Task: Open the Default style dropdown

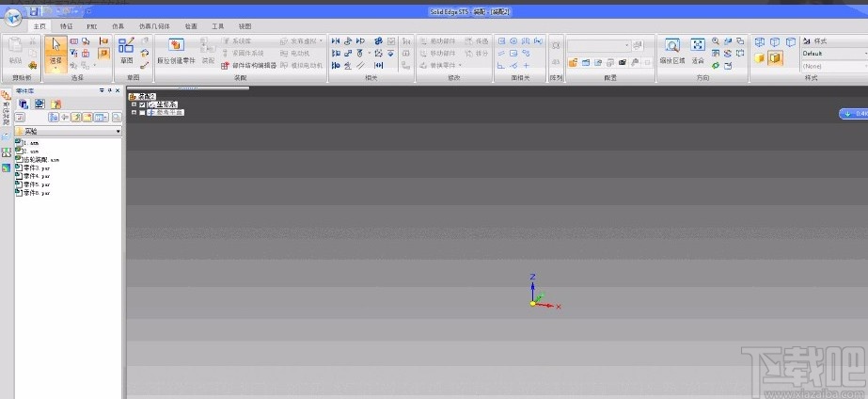Action: coord(834,54)
